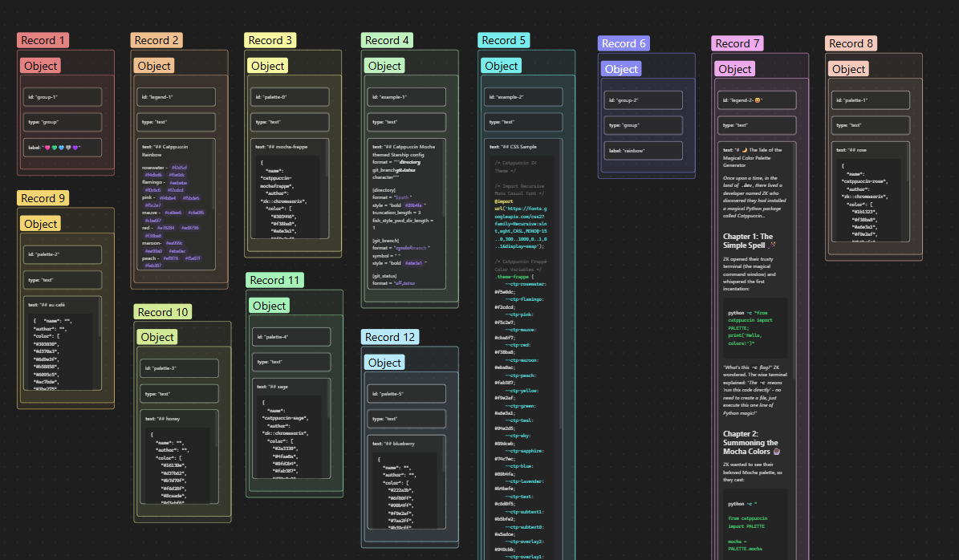Click the "## sage" text line in Record 11
This screenshot has width=959, height=560.
tap(272, 387)
